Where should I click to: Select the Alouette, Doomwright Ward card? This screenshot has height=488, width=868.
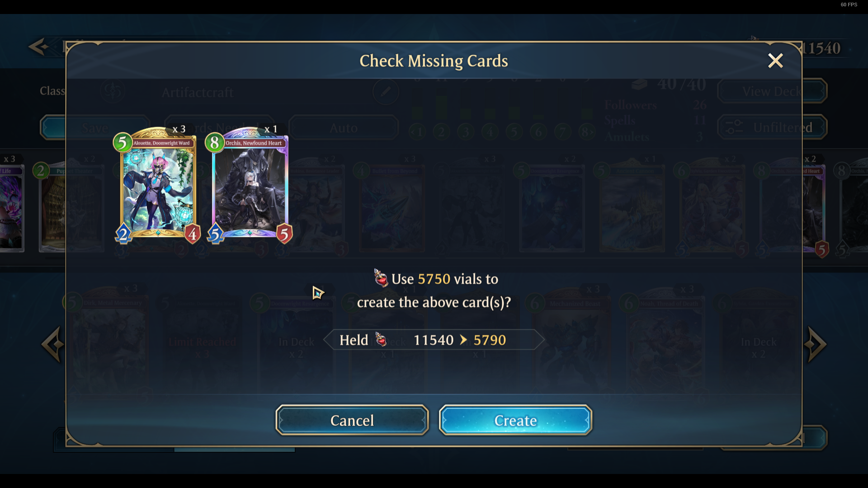tap(158, 185)
